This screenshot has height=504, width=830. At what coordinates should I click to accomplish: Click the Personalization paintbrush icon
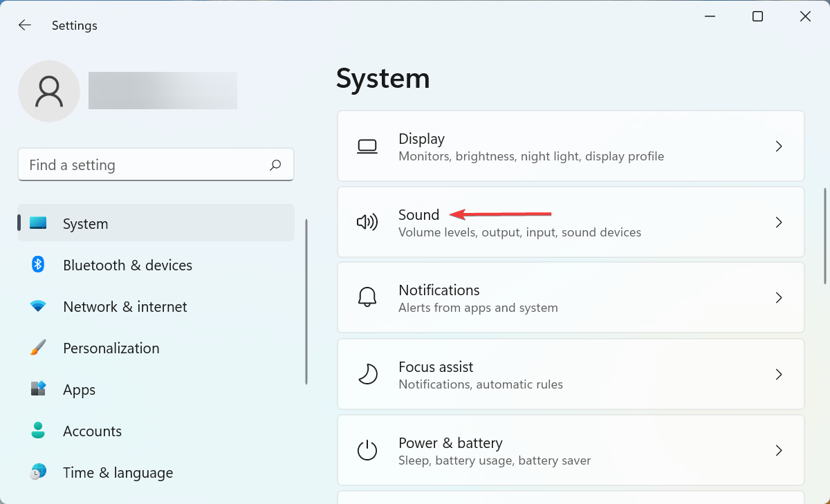click(x=38, y=348)
